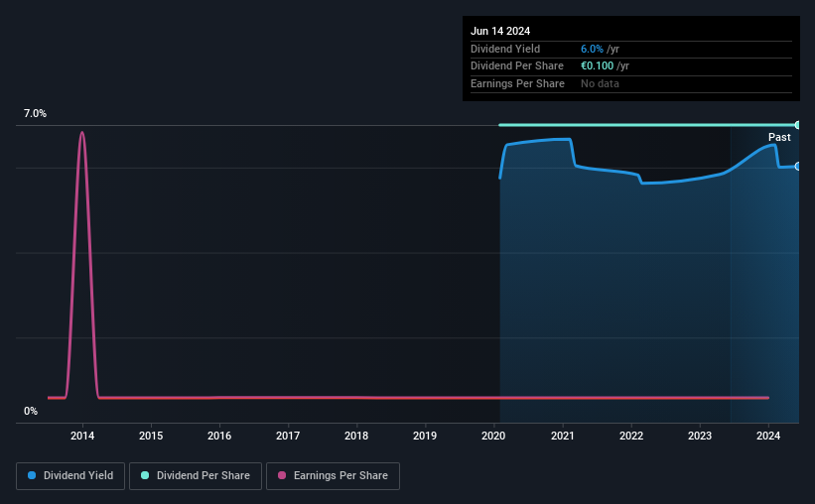Toggle the Dividend Yield legend button
This screenshot has height=504, width=815.
pyautogui.click(x=70, y=476)
